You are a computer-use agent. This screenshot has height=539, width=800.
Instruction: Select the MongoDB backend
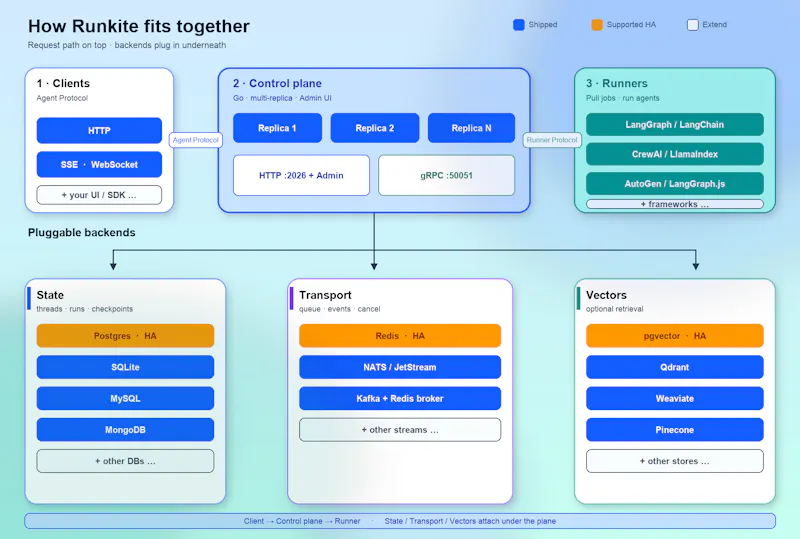click(x=125, y=430)
